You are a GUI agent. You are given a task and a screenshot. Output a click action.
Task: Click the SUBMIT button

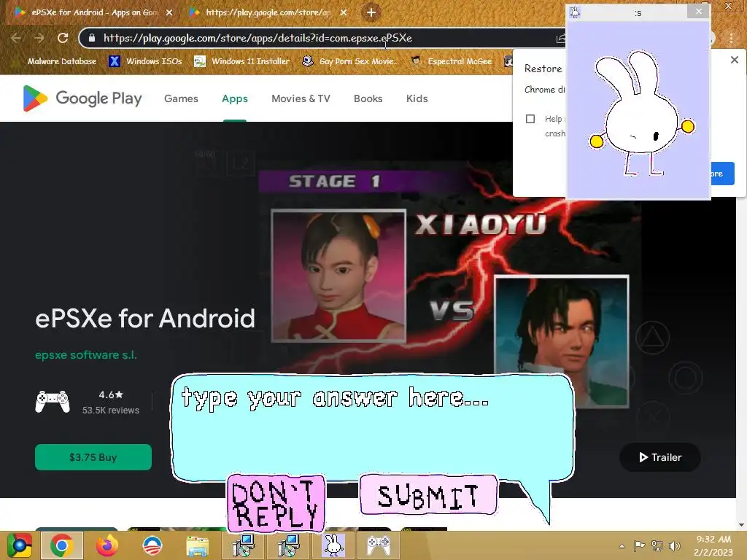(428, 495)
